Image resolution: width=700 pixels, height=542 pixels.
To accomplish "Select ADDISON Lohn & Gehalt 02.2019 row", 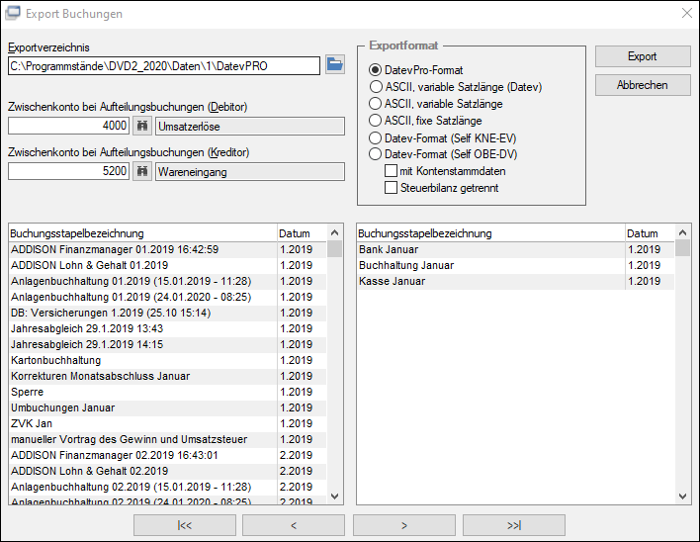I will (x=167, y=471).
